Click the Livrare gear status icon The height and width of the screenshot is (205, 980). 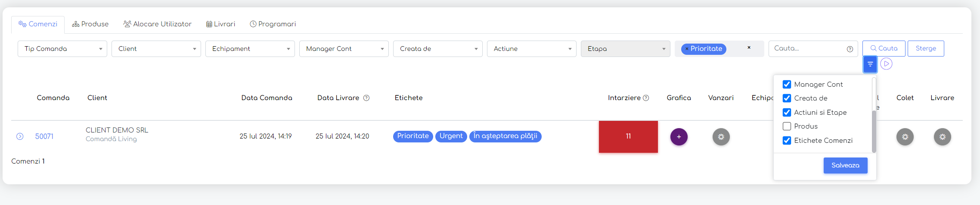pos(942,137)
